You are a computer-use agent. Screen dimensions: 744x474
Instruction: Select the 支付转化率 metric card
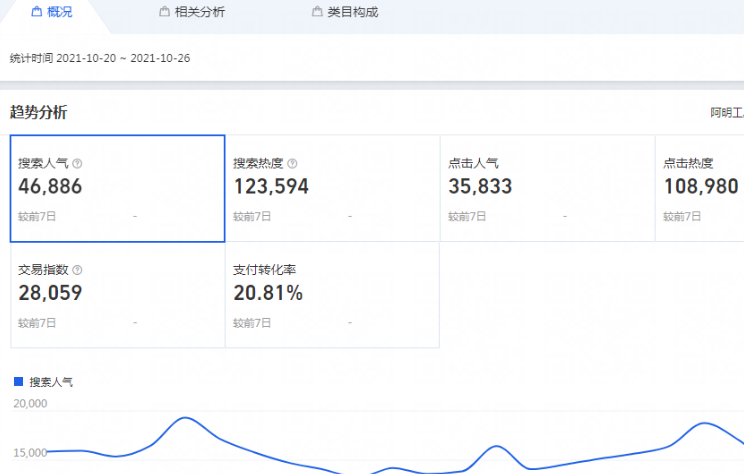[333, 295]
